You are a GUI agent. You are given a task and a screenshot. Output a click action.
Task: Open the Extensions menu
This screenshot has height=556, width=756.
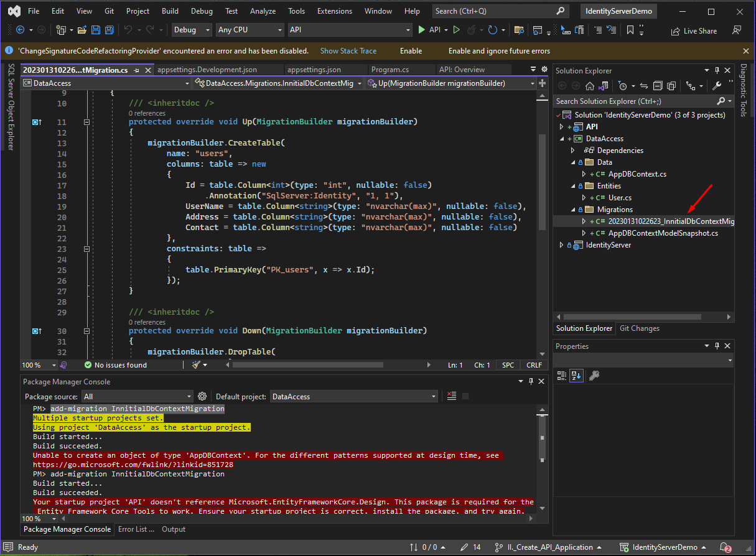tap(335, 11)
